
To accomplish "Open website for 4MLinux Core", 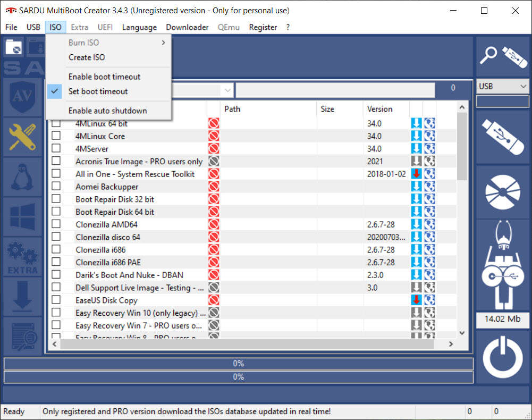I will [429, 136].
